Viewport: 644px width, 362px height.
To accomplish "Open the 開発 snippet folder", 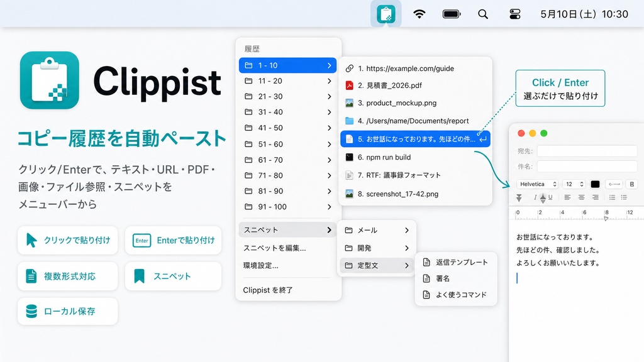I will [x=377, y=248].
